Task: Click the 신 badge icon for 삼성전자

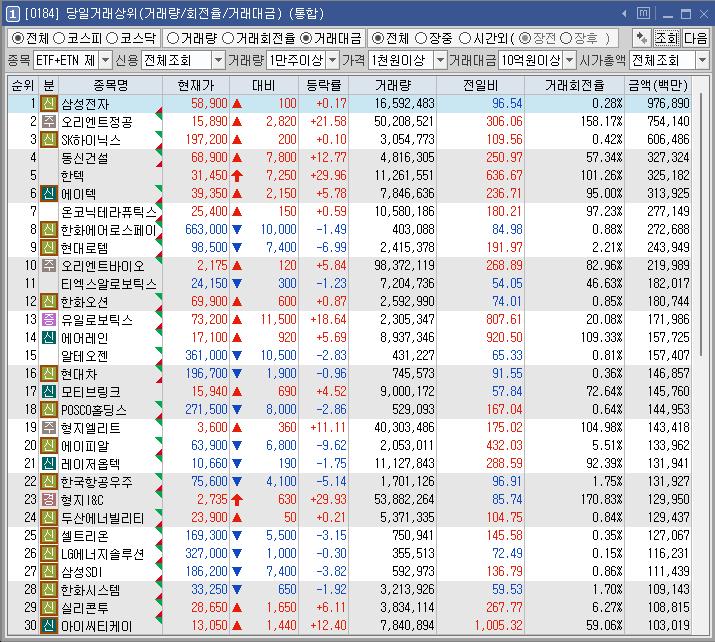Action: click(x=48, y=104)
